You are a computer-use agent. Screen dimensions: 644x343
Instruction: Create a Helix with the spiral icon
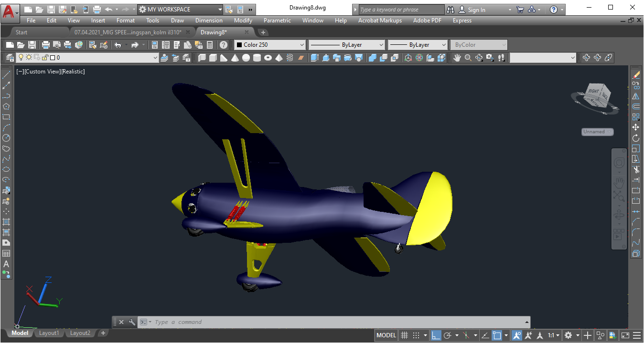[290, 58]
